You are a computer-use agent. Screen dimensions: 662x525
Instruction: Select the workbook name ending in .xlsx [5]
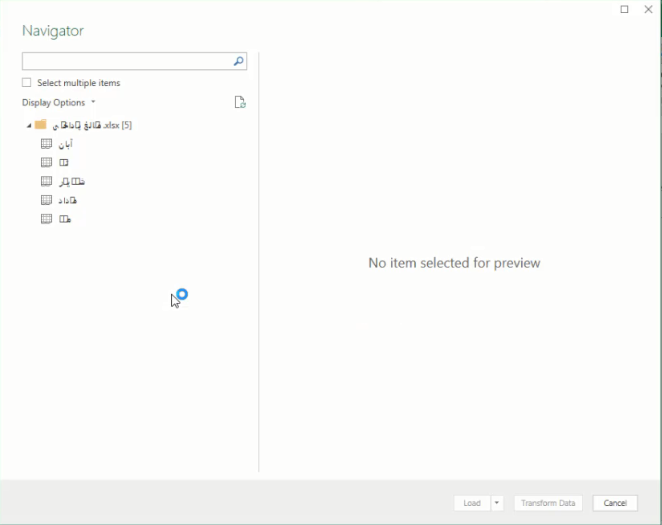coord(92,125)
